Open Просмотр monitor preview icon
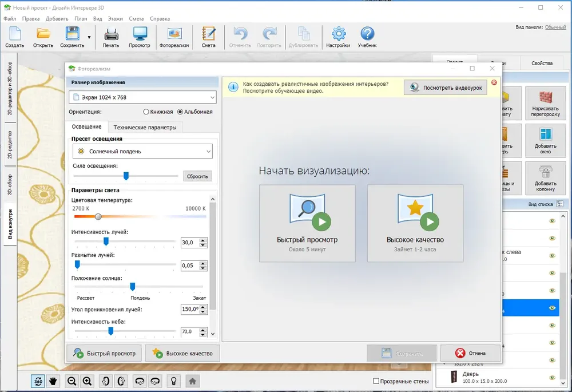 pyautogui.click(x=140, y=37)
